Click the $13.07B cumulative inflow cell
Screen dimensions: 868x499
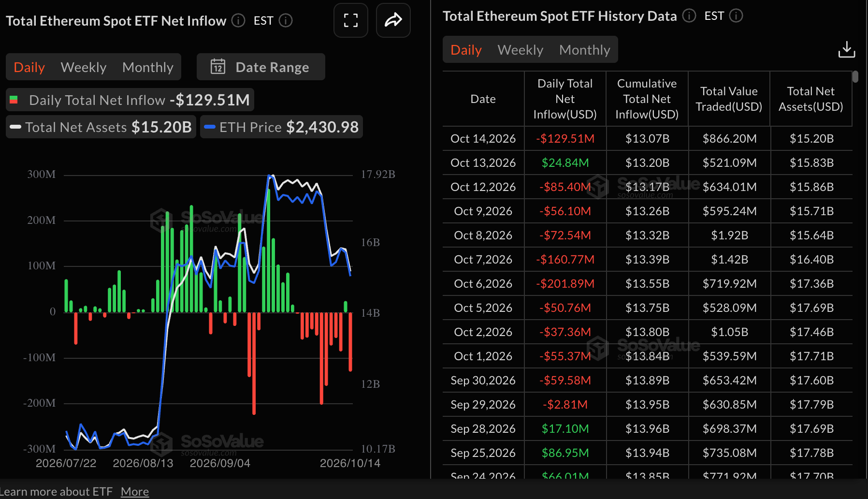click(x=647, y=139)
